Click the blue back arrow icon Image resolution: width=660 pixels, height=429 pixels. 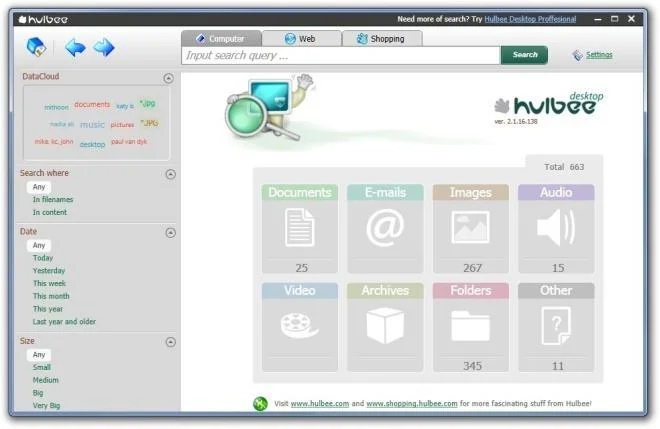75,48
